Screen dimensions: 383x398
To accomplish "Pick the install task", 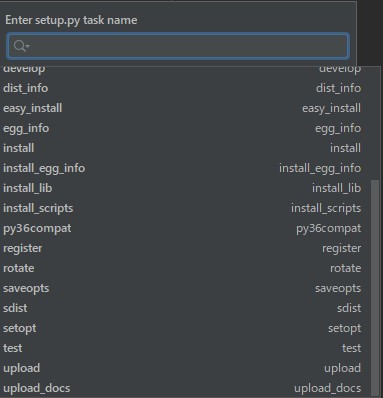I will (x=185, y=148).
